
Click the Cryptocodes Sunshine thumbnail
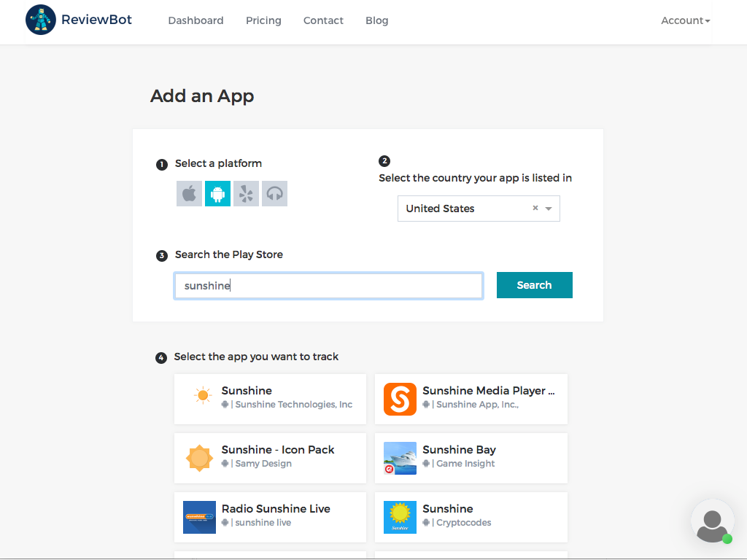[400, 517]
